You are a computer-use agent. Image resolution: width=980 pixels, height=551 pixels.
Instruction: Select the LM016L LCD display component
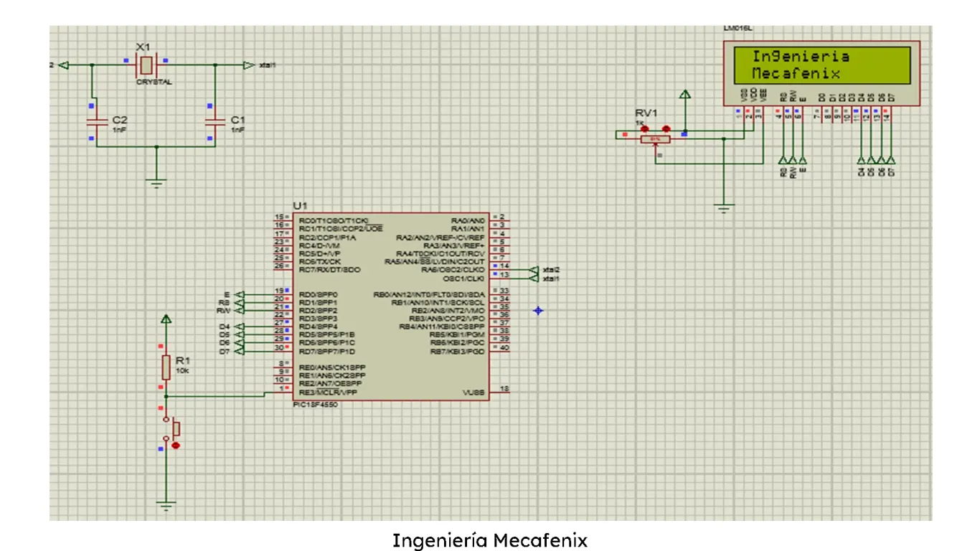pos(821,72)
